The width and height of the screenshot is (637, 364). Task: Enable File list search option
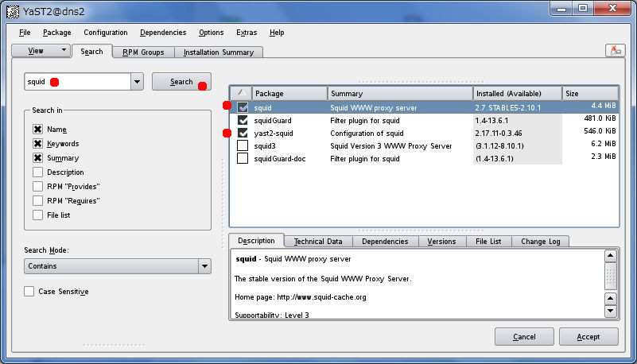click(x=38, y=215)
